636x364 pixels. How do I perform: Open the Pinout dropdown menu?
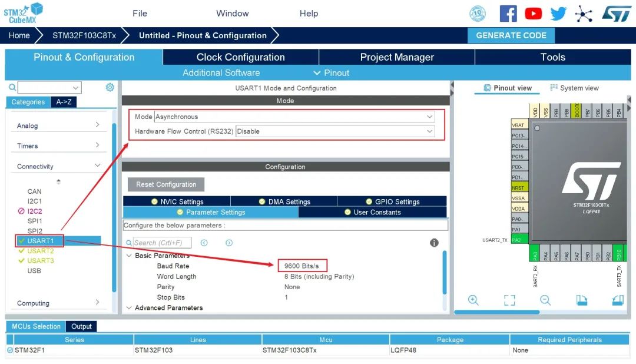(x=332, y=73)
